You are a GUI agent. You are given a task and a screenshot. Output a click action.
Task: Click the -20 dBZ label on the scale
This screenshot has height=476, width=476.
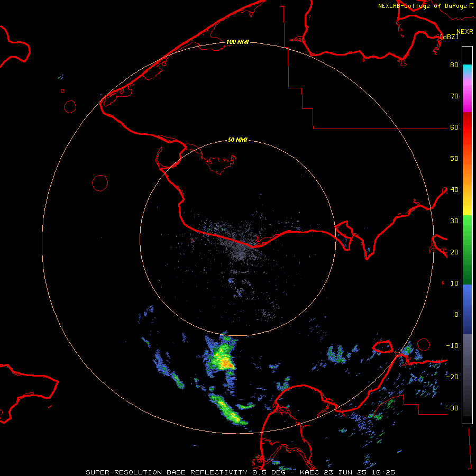point(452,377)
